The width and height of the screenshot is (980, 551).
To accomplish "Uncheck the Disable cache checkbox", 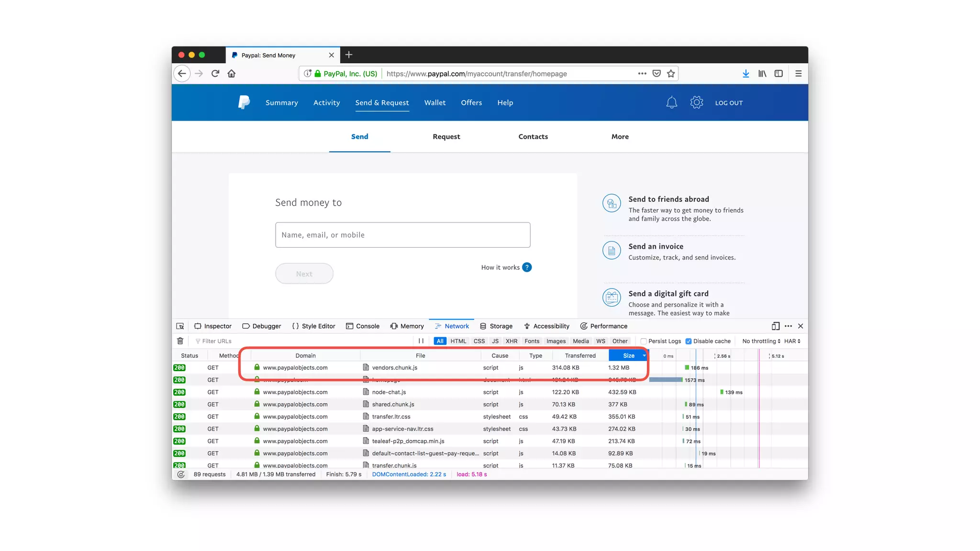I will click(x=688, y=341).
